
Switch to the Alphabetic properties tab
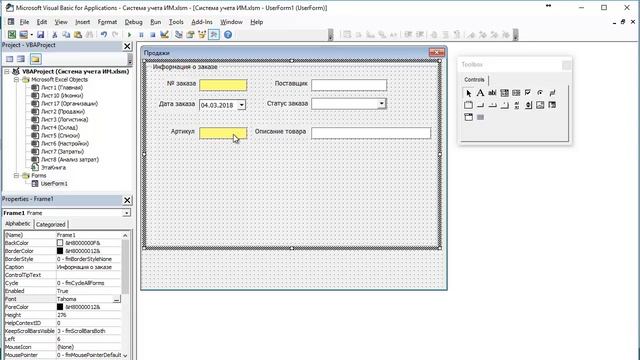pos(18,224)
